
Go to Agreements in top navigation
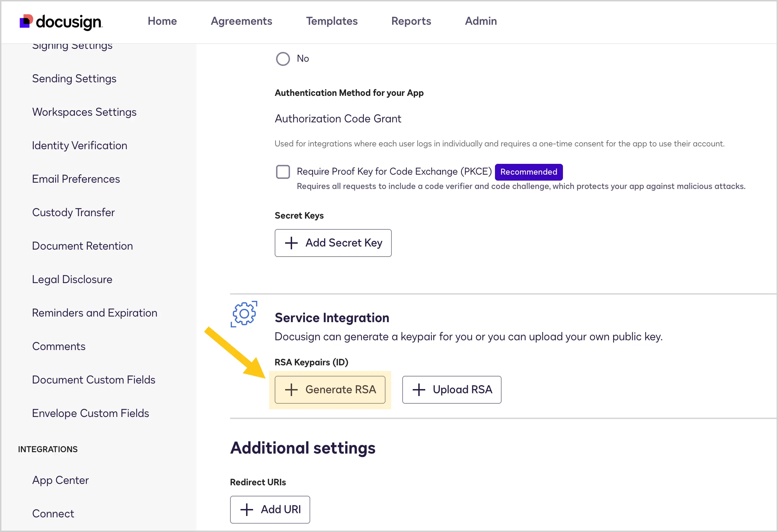click(x=241, y=21)
